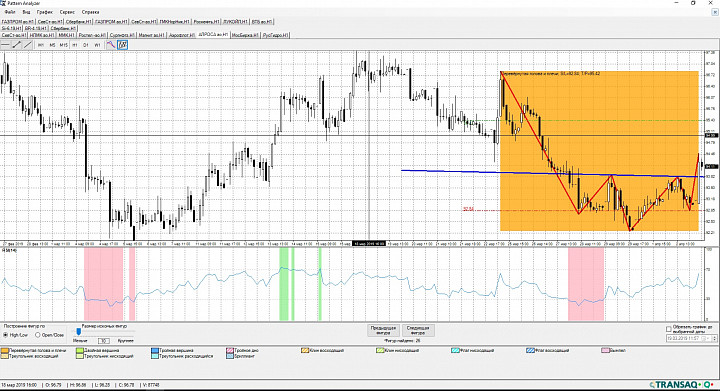Viewport: 720px width, 391px height.
Task: Select the trend line with endpoints tool
Action: (17, 45)
